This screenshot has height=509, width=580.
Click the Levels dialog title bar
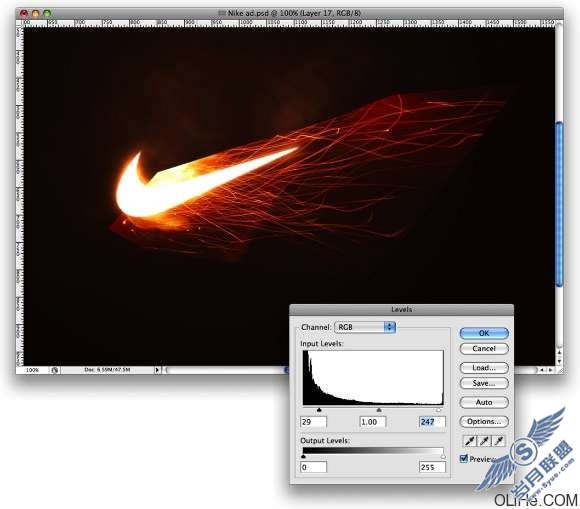coord(401,309)
